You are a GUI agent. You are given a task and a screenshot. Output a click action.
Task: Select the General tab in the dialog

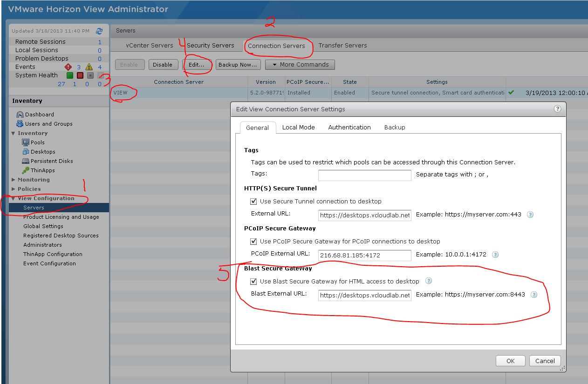pos(257,128)
